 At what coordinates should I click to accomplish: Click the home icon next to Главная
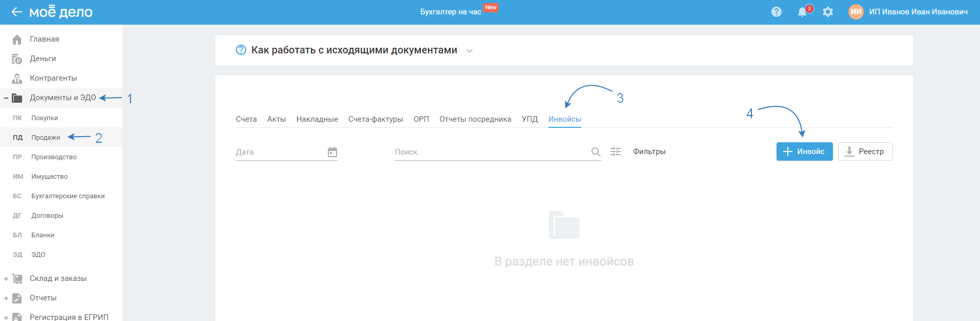coord(17,39)
